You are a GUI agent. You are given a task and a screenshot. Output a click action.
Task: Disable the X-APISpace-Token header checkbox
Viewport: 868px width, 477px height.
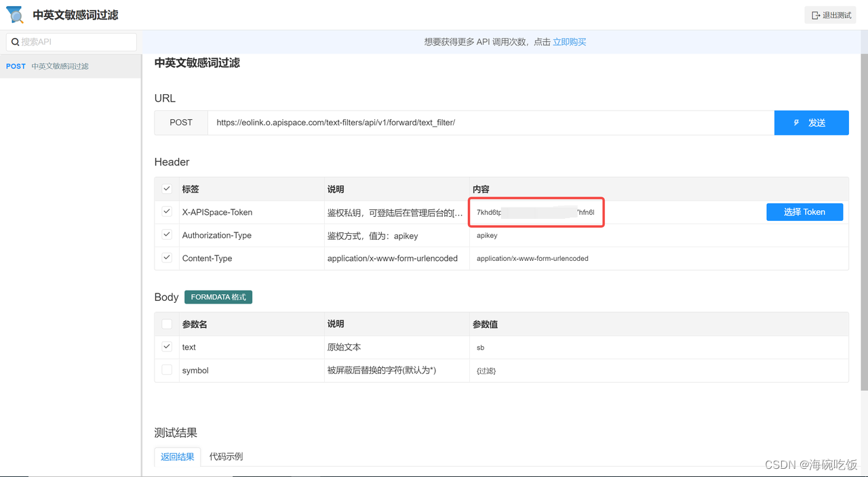point(167,212)
